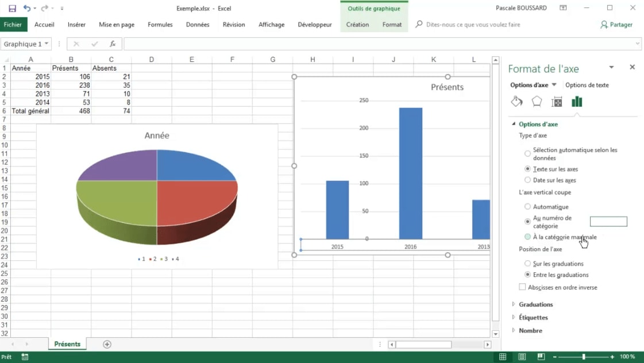Select the Axis Options bar chart icon

coord(577,102)
